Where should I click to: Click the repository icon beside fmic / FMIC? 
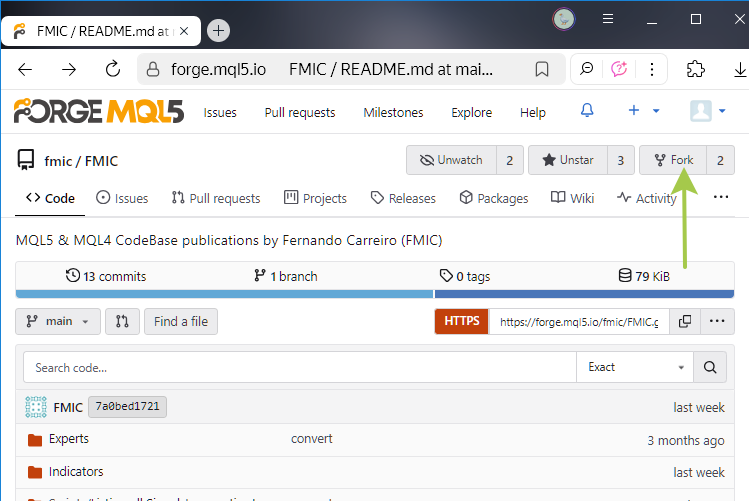(x=26, y=160)
